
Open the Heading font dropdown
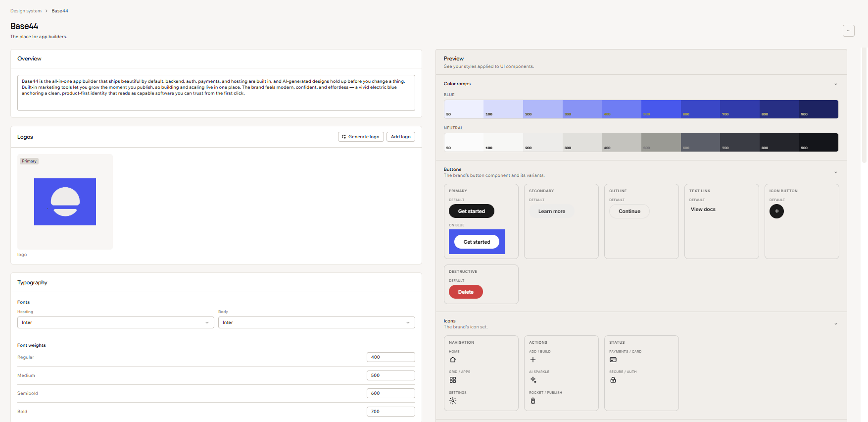point(116,322)
